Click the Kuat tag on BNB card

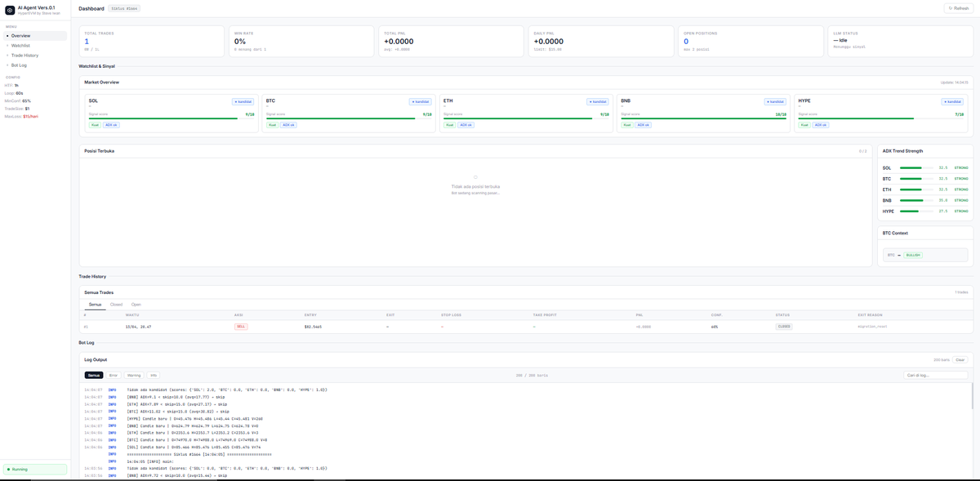pyautogui.click(x=627, y=125)
